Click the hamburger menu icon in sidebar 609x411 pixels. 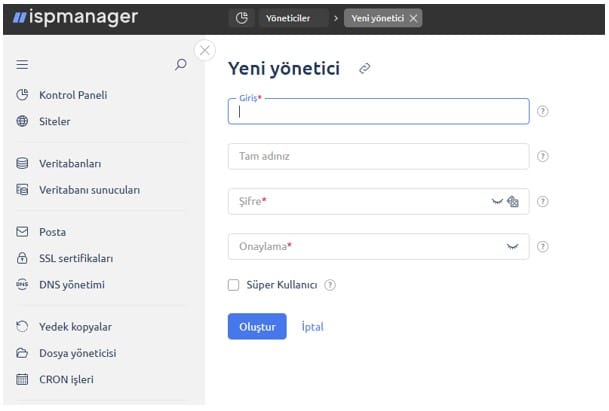click(x=22, y=64)
